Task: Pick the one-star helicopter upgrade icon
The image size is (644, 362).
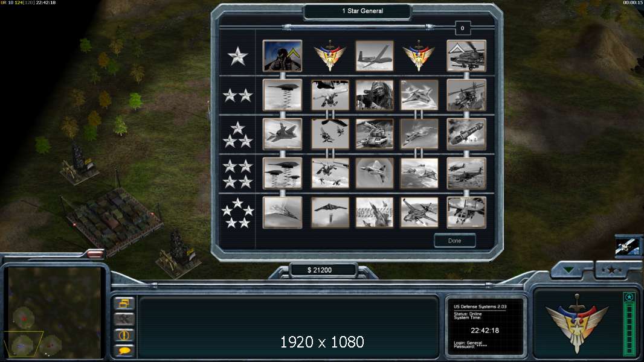Action: pos(466,56)
